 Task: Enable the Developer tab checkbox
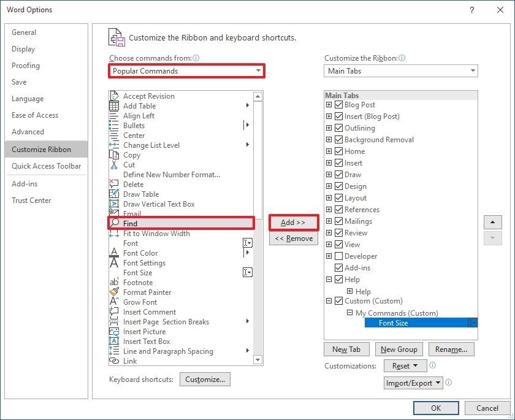[x=338, y=256]
